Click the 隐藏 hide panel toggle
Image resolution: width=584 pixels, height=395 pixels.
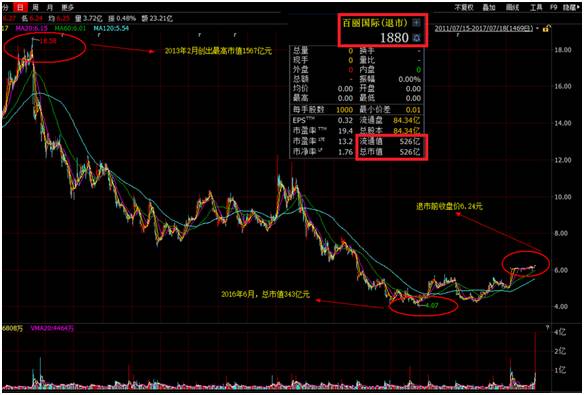tap(571, 7)
